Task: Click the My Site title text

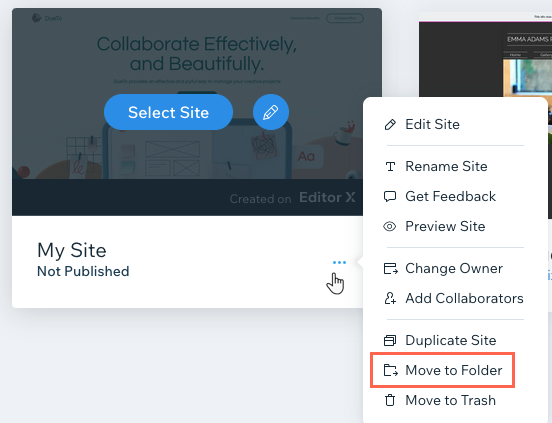Action: coord(72,250)
